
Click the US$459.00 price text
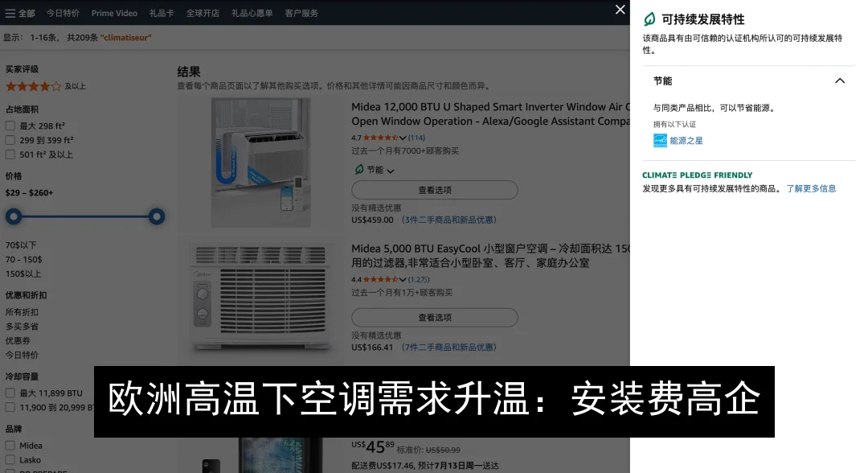point(373,220)
